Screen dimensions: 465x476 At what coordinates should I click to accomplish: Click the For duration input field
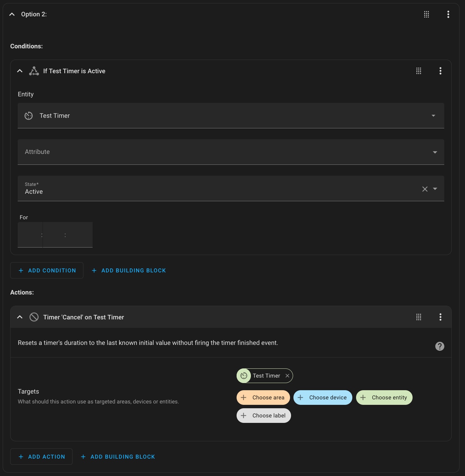tap(54, 235)
